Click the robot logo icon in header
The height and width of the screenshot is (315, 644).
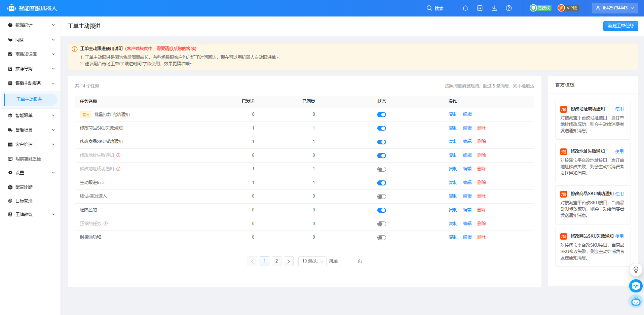11,8
